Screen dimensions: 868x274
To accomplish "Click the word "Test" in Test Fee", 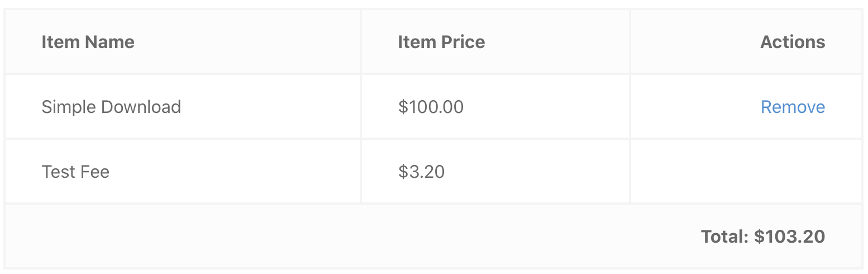I will pos(58,172).
